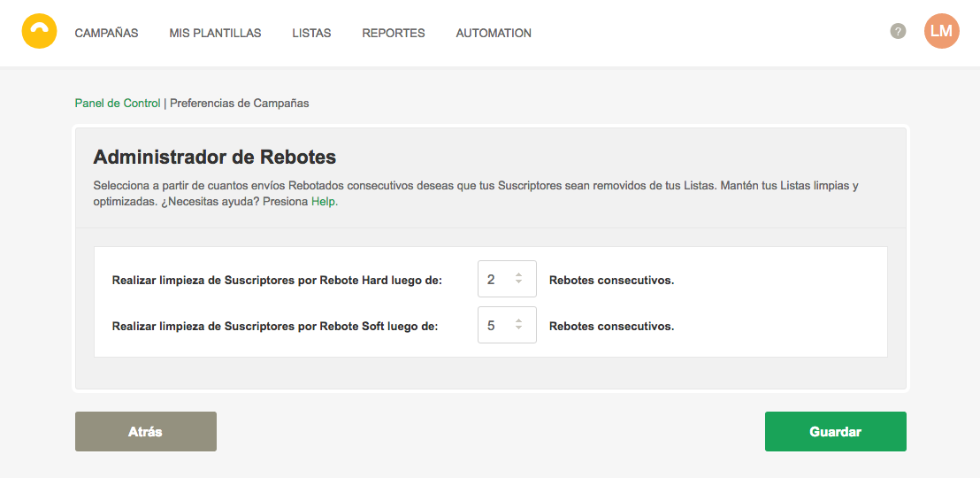Go to Mis Plantillas
This screenshot has height=478, width=980.
point(215,33)
